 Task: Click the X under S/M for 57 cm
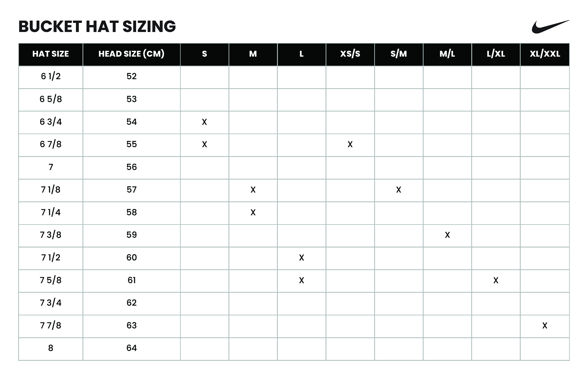(399, 190)
